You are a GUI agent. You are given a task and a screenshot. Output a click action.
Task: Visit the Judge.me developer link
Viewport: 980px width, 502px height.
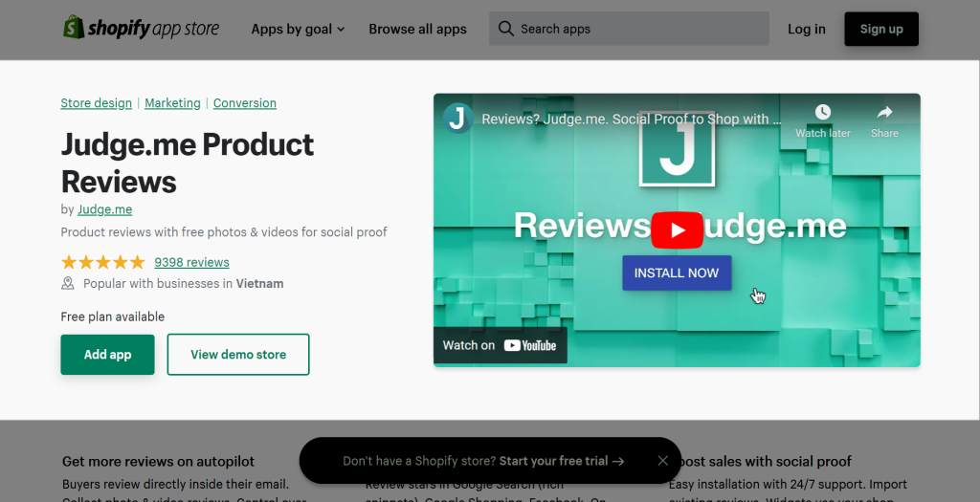105,209
